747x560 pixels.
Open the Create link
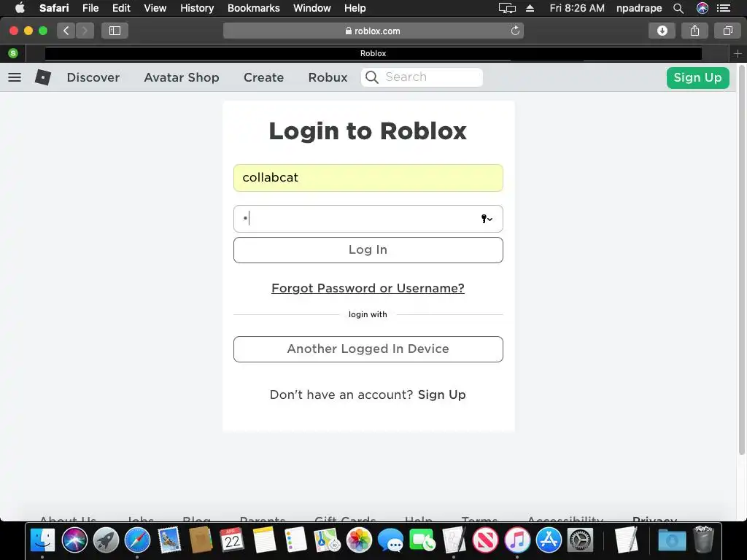point(263,77)
